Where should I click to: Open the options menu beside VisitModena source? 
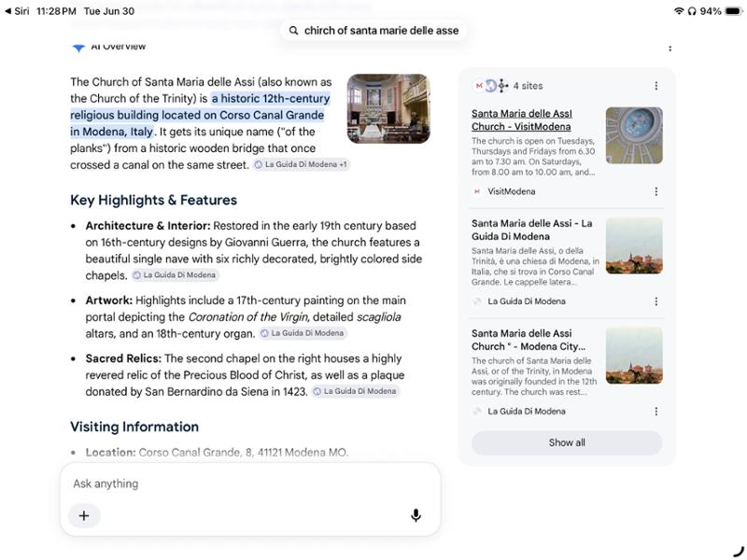click(656, 191)
